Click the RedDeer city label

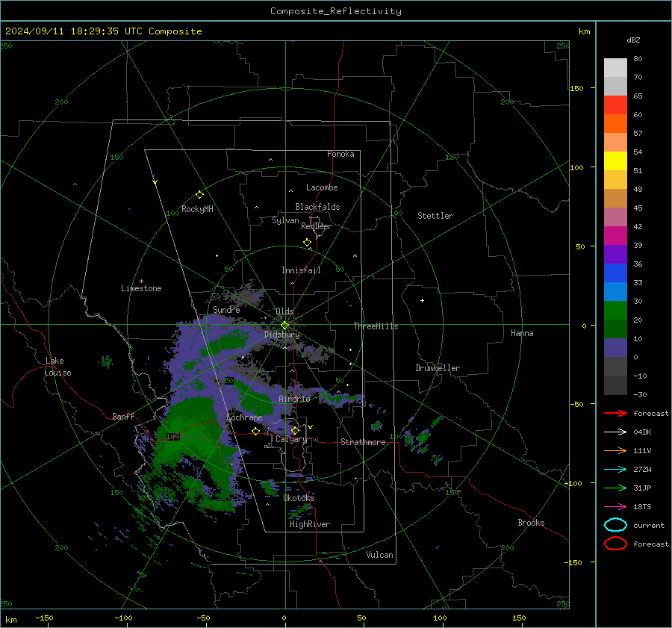[x=317, y=226]
